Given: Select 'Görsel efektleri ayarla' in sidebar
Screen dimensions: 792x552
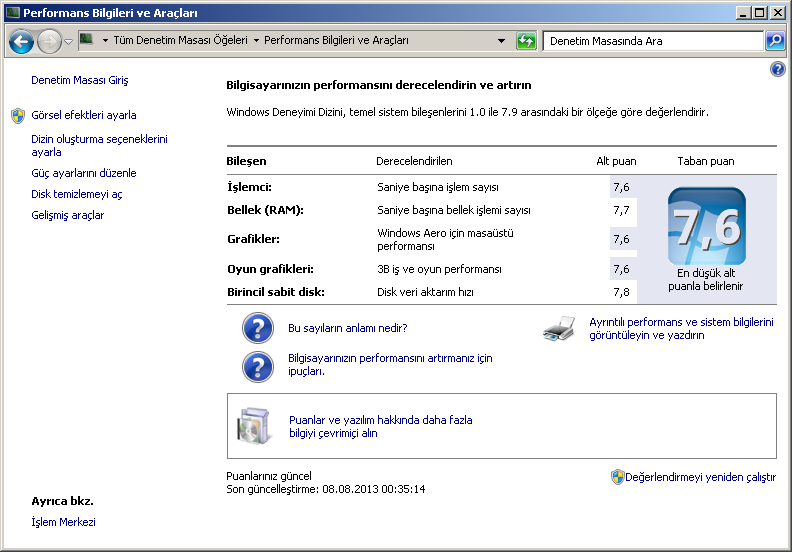Looking at the screenshot, I should tap(84, 115).
